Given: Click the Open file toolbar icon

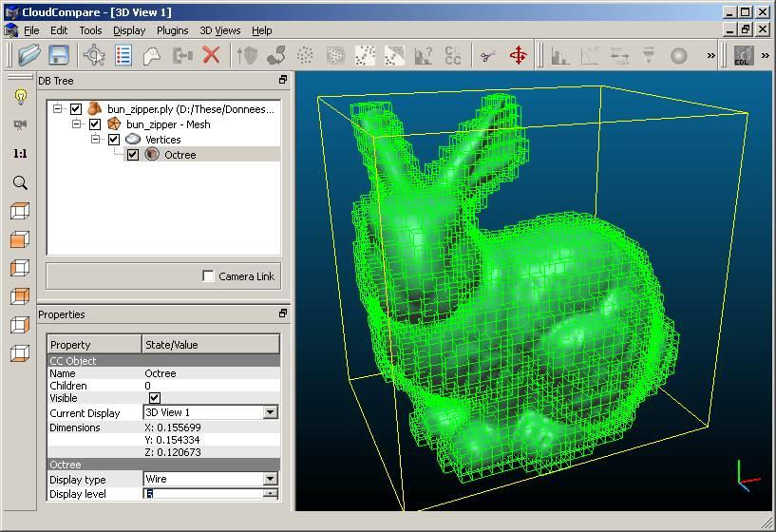Looking at the screenshot, I should (x=29, y=55).
